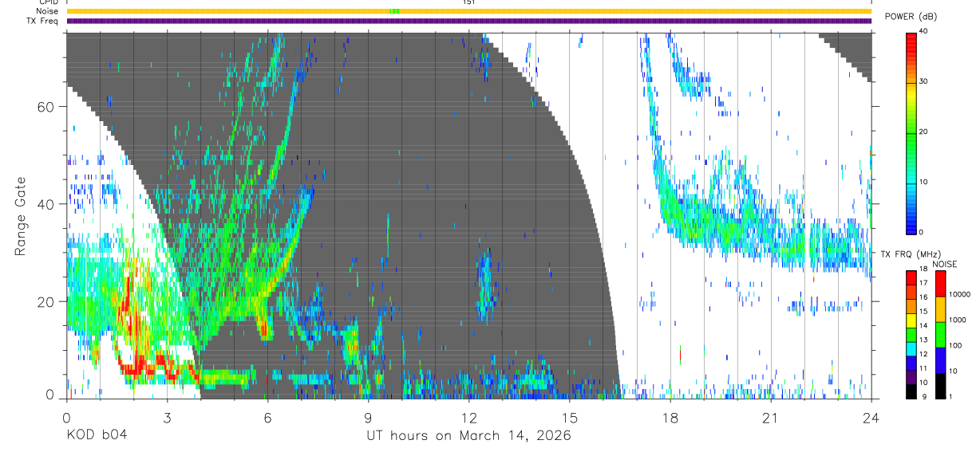Viewport: 980px width, 452px height.
Task: Click x-axis tick label '21'
Action: (770, 417)
